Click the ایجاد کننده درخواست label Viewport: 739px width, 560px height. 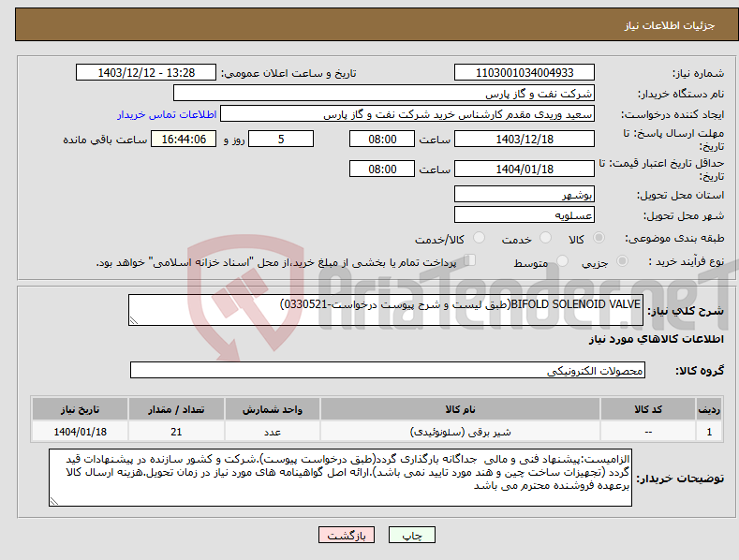pyautogui.click(x=672, y=114)
